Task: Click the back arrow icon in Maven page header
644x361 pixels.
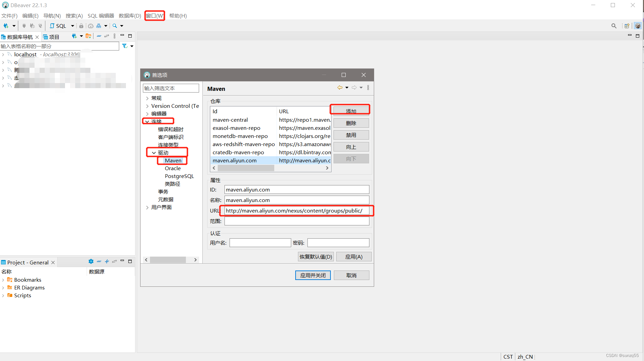Action: tap(340, 87)
